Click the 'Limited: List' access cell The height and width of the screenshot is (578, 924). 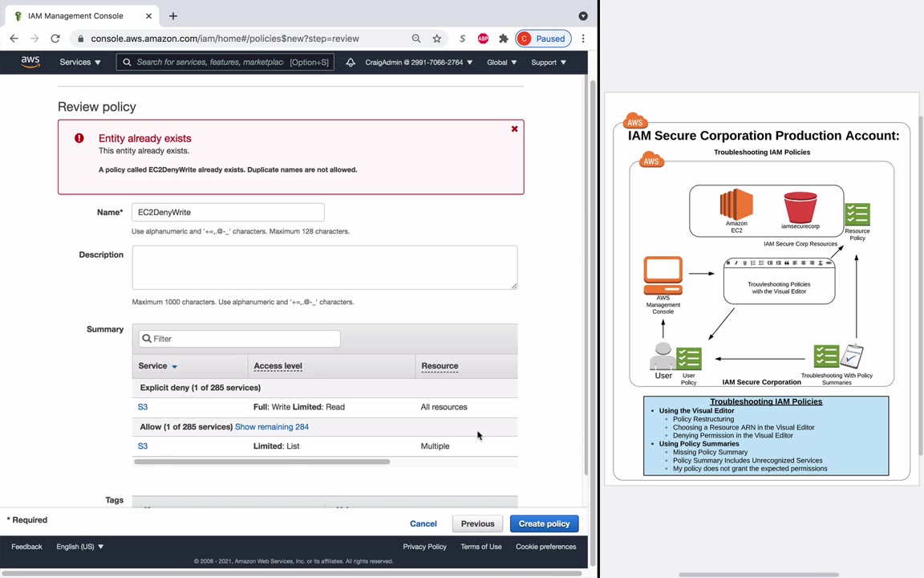(x=277, y=446)
